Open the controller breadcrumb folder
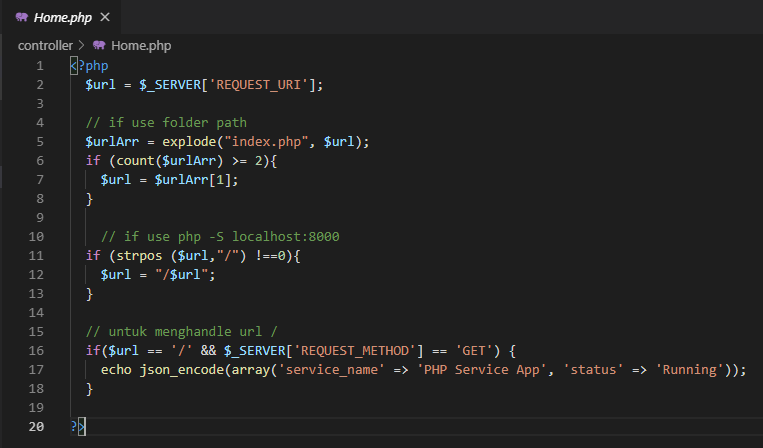The image size is (763, 448). click(x=45, y=46)
